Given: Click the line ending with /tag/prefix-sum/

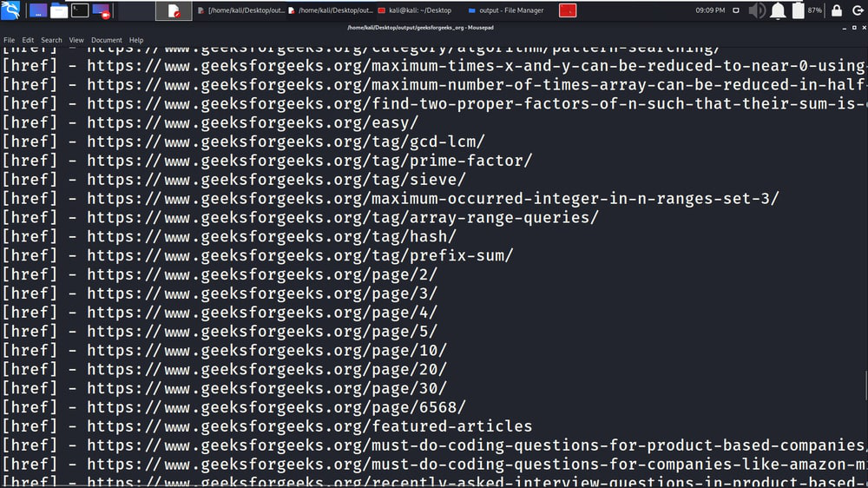Looking at the screenshot, I should 258,255.
